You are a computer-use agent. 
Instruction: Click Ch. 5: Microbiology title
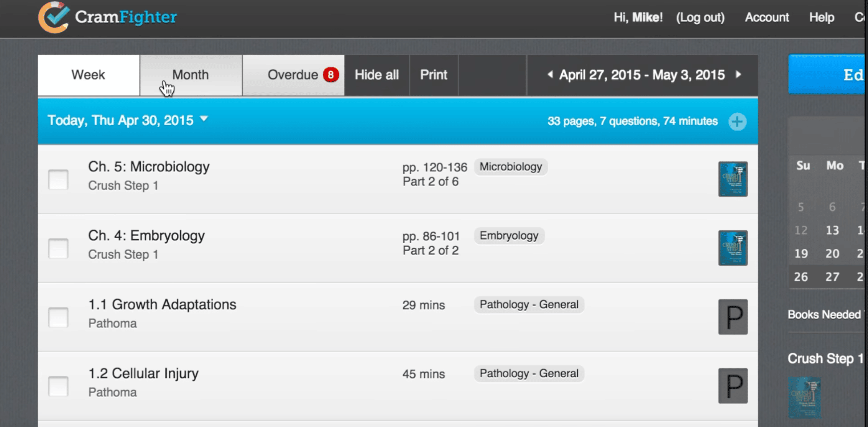point(149,167)
